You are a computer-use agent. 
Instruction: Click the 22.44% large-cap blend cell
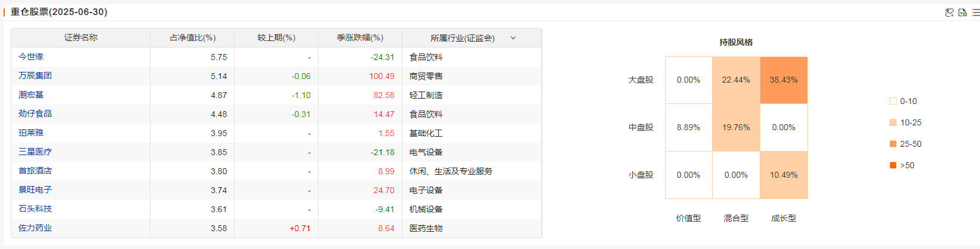736,80
